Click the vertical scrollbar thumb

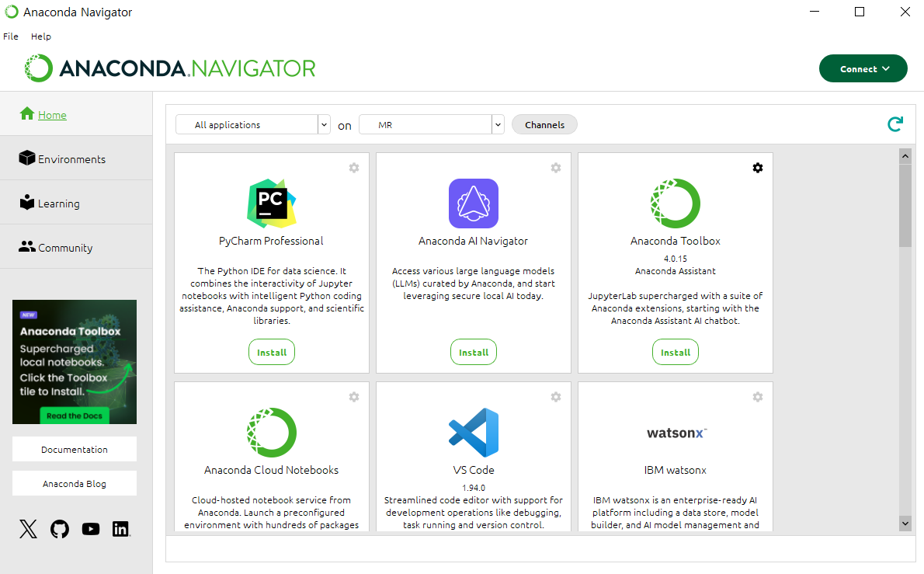pos(905,206)
